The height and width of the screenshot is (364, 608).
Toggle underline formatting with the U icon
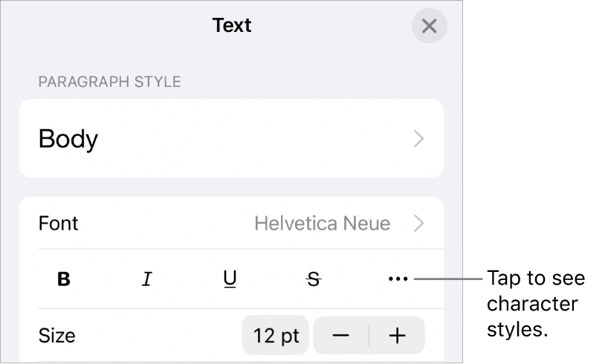point(230,279)
